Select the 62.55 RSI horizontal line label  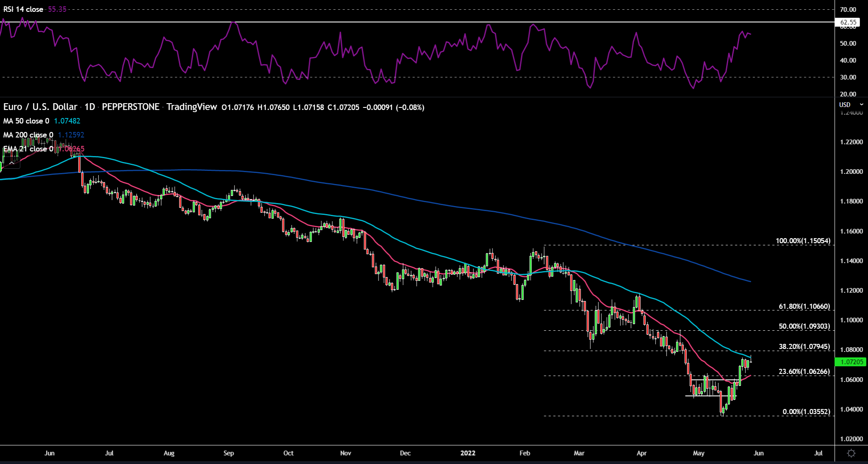(x=848, y=22)
